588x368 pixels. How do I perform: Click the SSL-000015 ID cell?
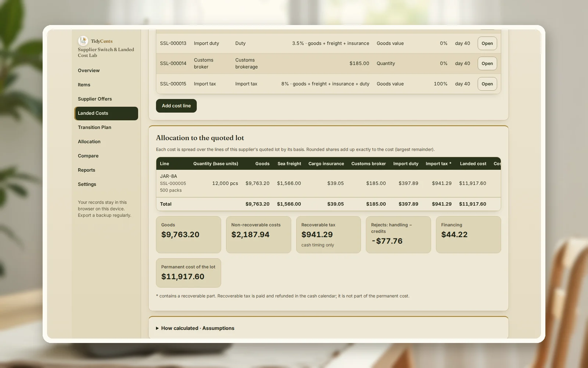[x=173, y=84]
